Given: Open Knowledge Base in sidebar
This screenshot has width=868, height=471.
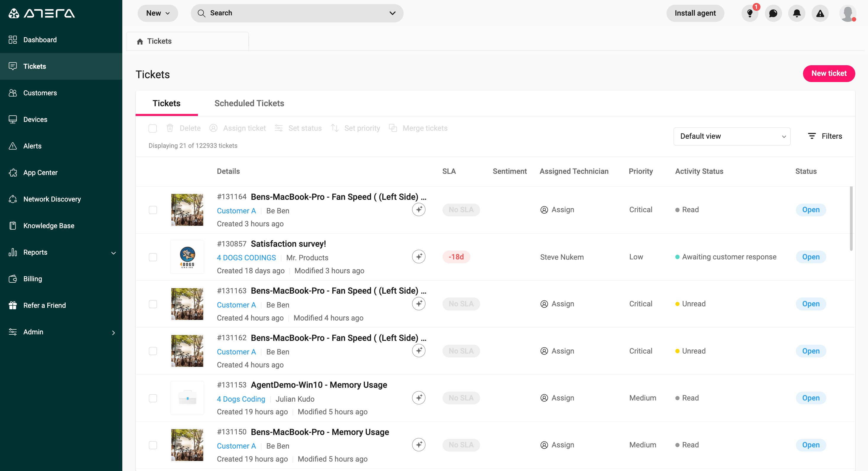Looking at the screenshot, I should point(48,225).
